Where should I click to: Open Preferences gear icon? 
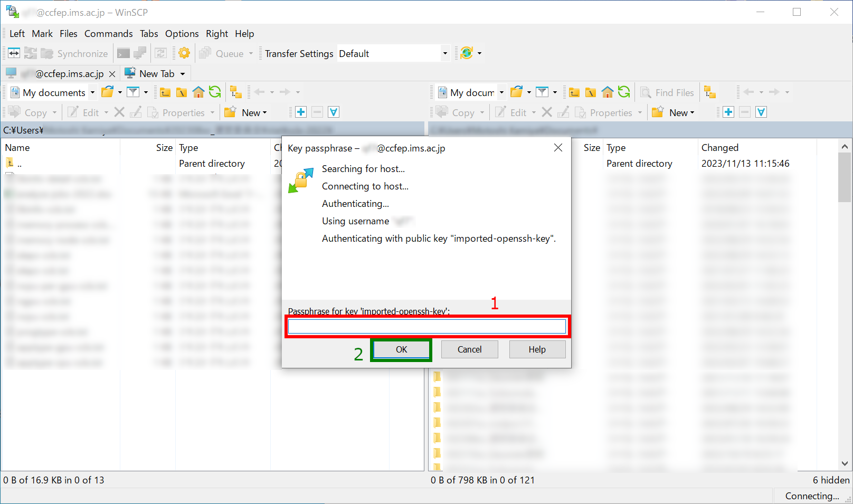[x=184, y=53]
